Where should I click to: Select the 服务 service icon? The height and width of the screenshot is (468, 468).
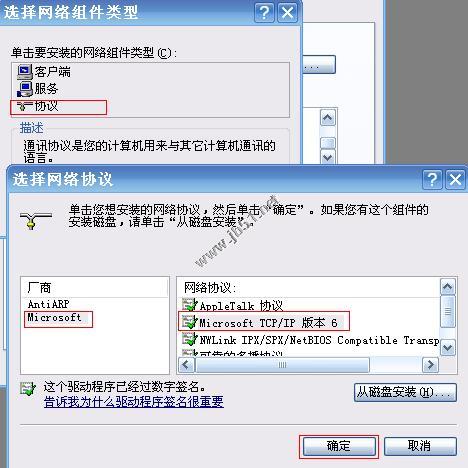coord(25,89)
